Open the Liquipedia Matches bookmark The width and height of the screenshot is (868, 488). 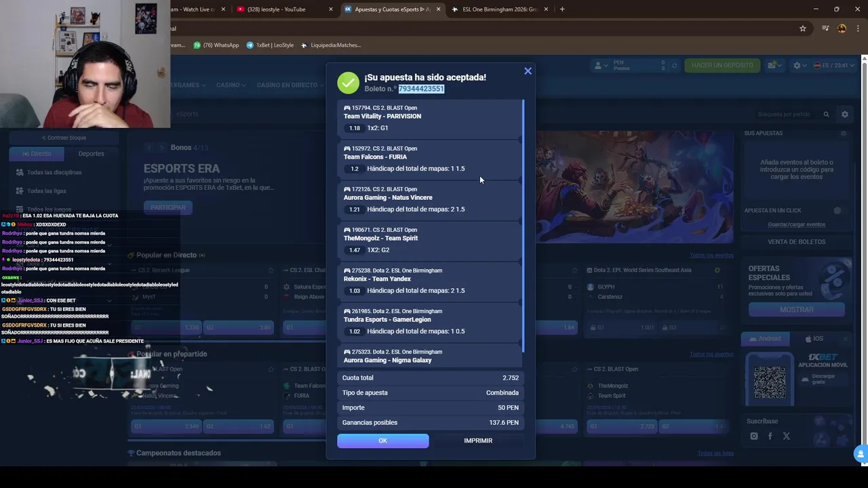click(x=331, y=45)
